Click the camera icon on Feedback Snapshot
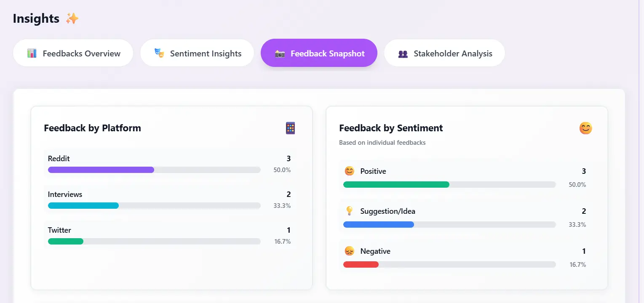The width and height of the screenshot is (644, 303). pyautogui.click(x=280, y=53)
